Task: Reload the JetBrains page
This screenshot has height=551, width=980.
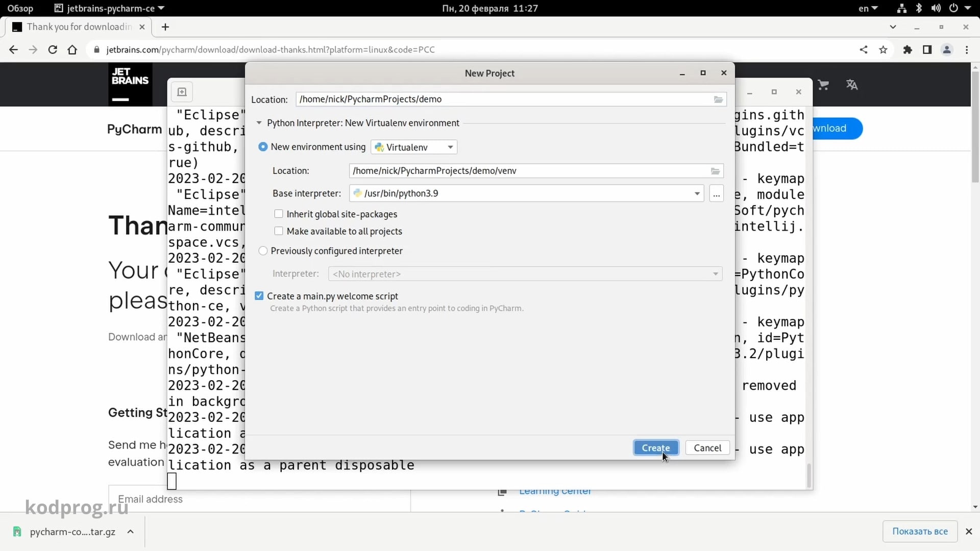Action: coord(53,49)
